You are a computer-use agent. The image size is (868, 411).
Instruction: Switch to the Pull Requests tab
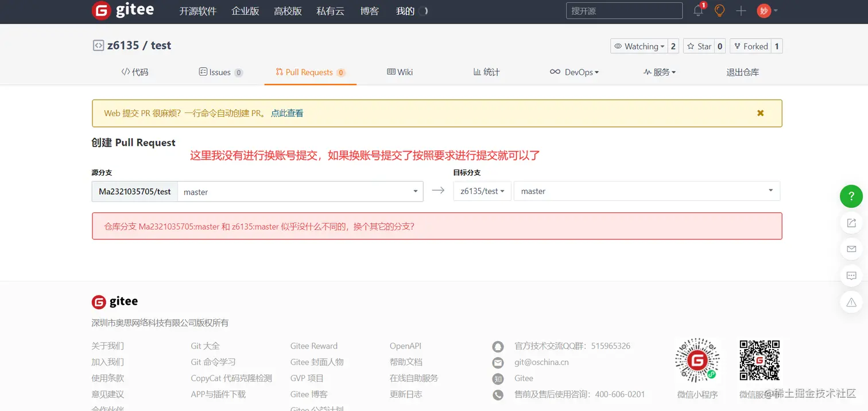[310, 72]
